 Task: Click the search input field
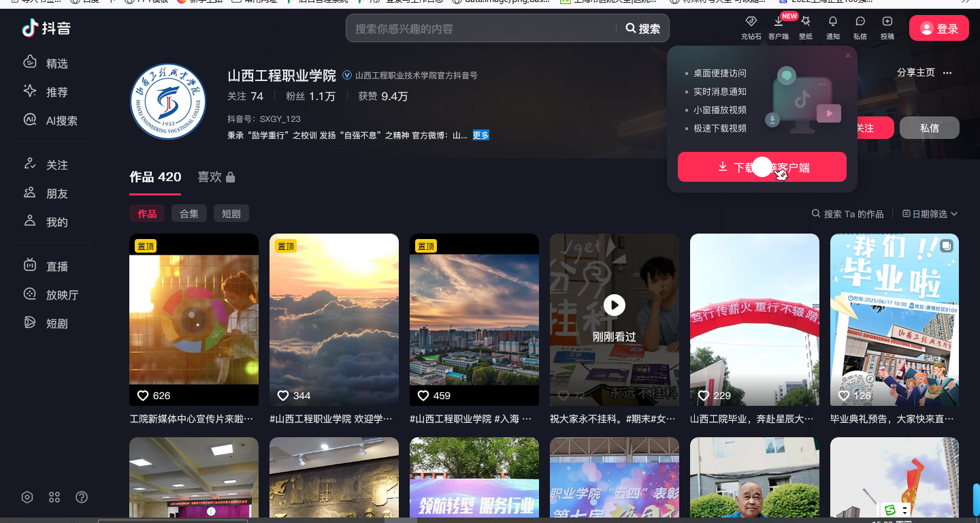pyautogui.click(x=483, y=29)
